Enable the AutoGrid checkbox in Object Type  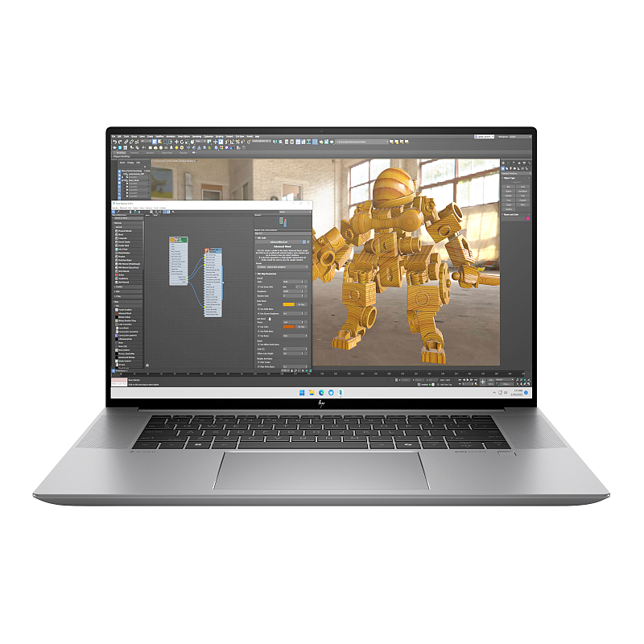pyautogui.click(x=512, y=182)
